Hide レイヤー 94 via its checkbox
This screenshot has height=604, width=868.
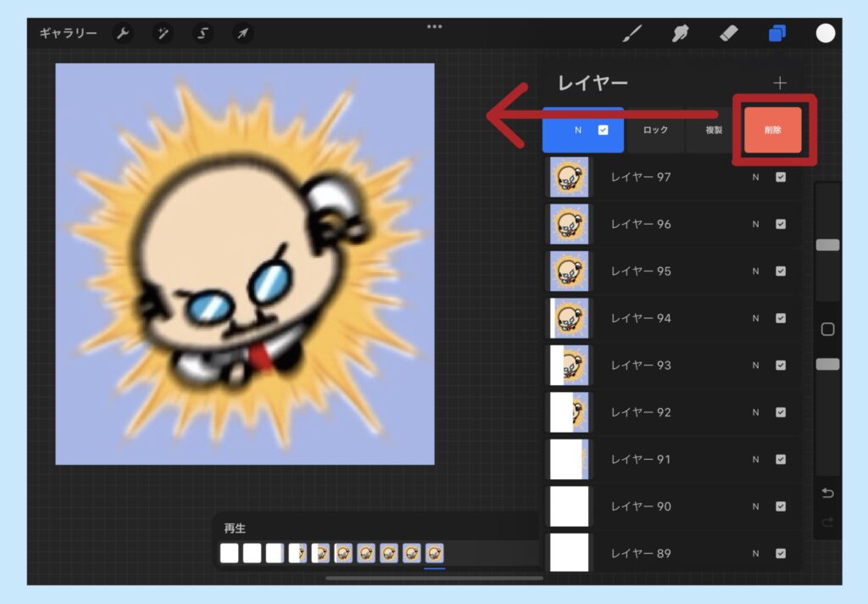click(781, 318)
